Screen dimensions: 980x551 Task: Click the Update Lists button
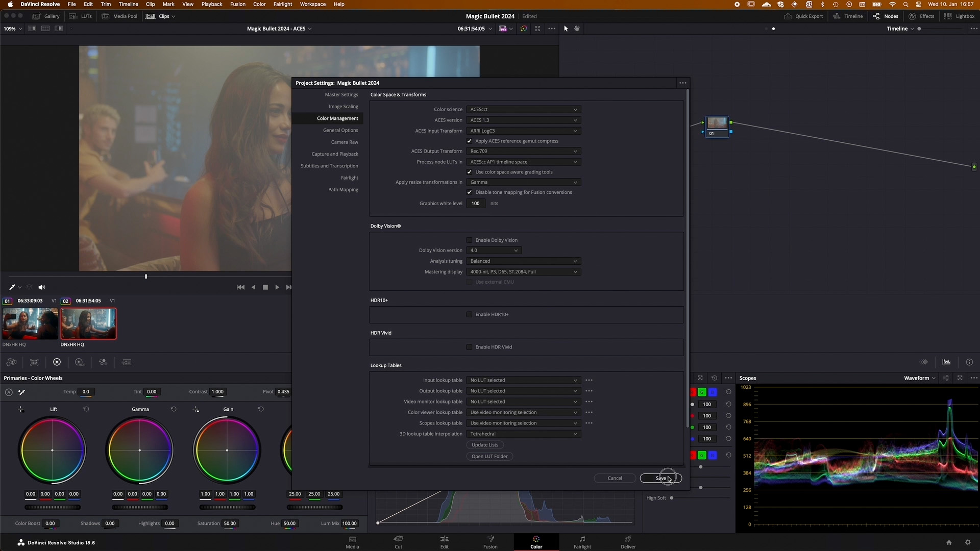tap(484, 445)
